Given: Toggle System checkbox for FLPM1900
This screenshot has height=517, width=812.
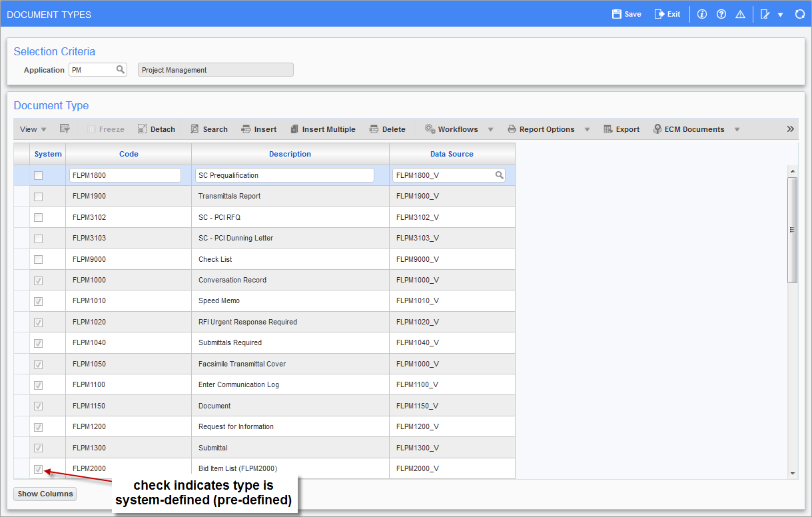Looking at the screenshot, I should (x=39, y=197).
